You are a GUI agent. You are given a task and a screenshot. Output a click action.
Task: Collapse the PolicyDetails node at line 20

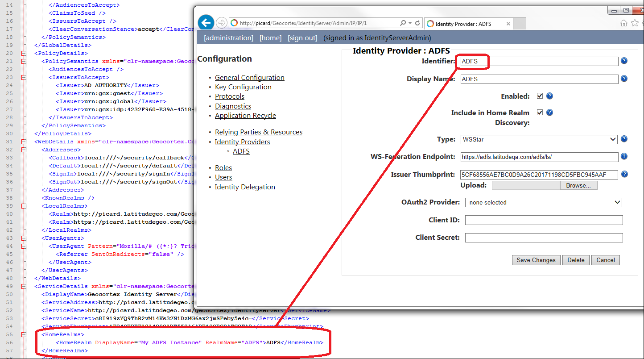24,53
